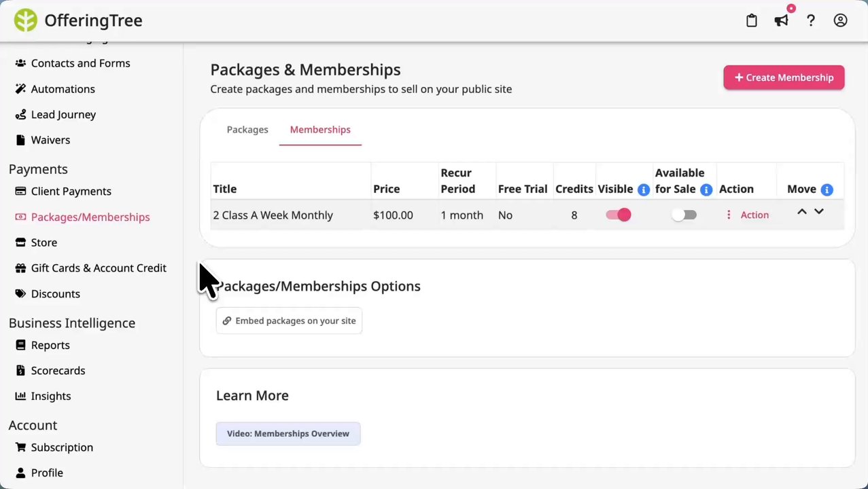This screenshot has width=868, height=489.
Task: Open Gift Cards & Account Credit in sidebar
Action: (99, 268)
